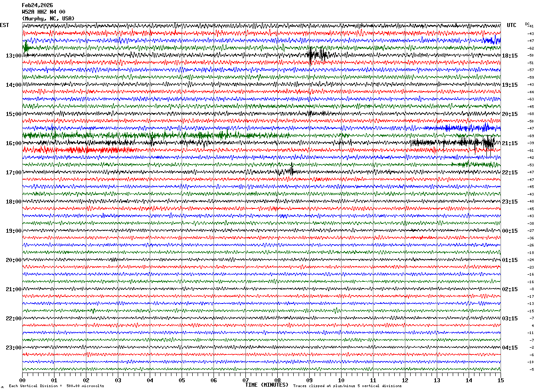Click the -27 DC offset value

531,231
